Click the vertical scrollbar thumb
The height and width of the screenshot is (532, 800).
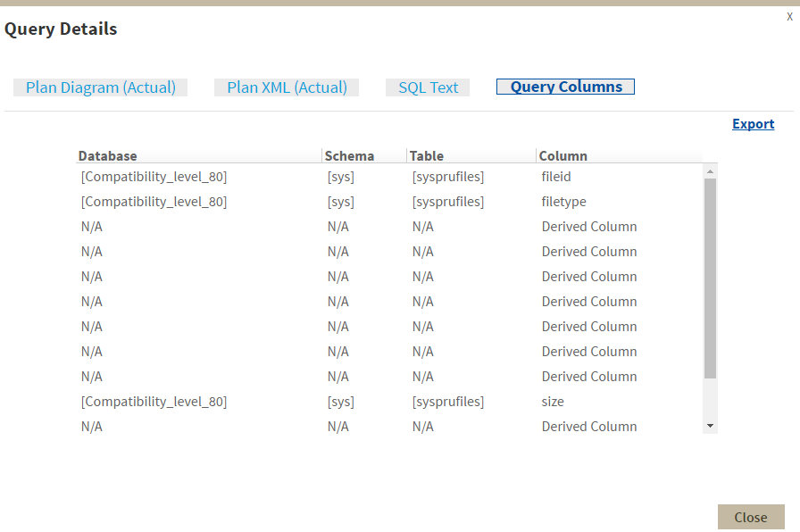pos(711,277)
